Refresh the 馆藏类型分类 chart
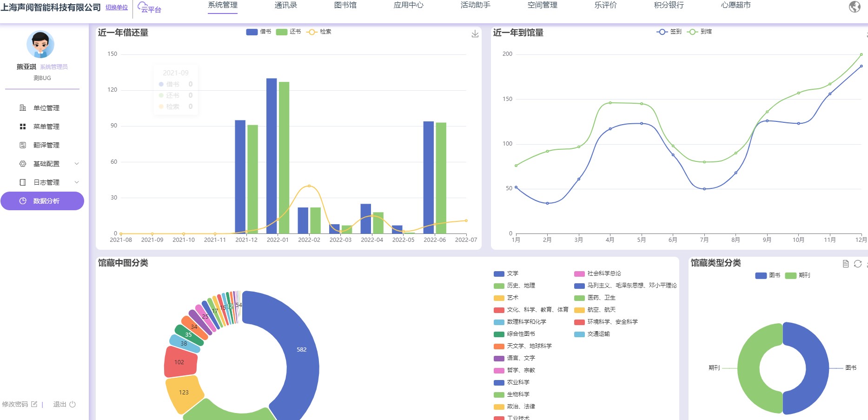The image size is (868, 420). [858, 264]
